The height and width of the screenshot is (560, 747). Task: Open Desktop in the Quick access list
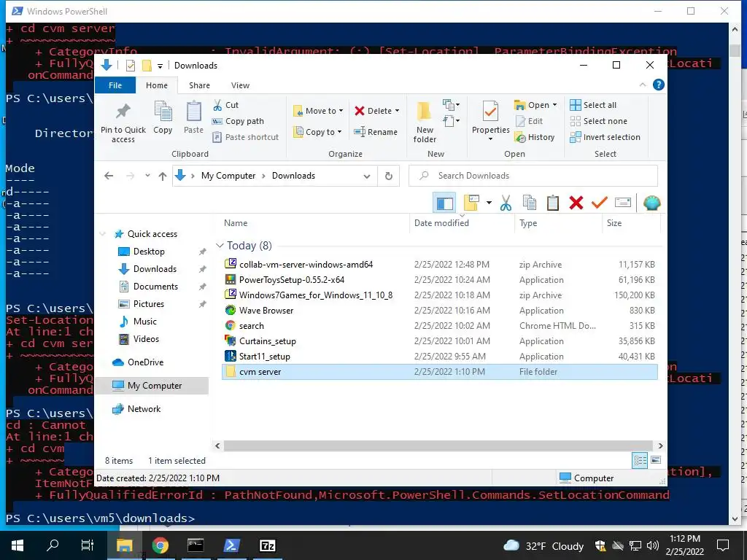tap(149, 252)
